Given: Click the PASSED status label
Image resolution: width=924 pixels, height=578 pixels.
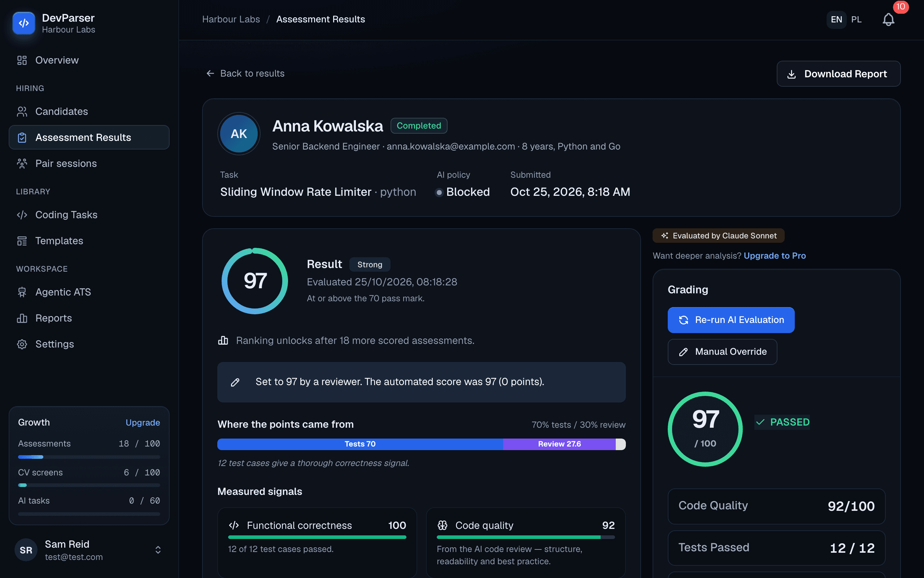Looking at the screenshot, I should click(783, 422).
